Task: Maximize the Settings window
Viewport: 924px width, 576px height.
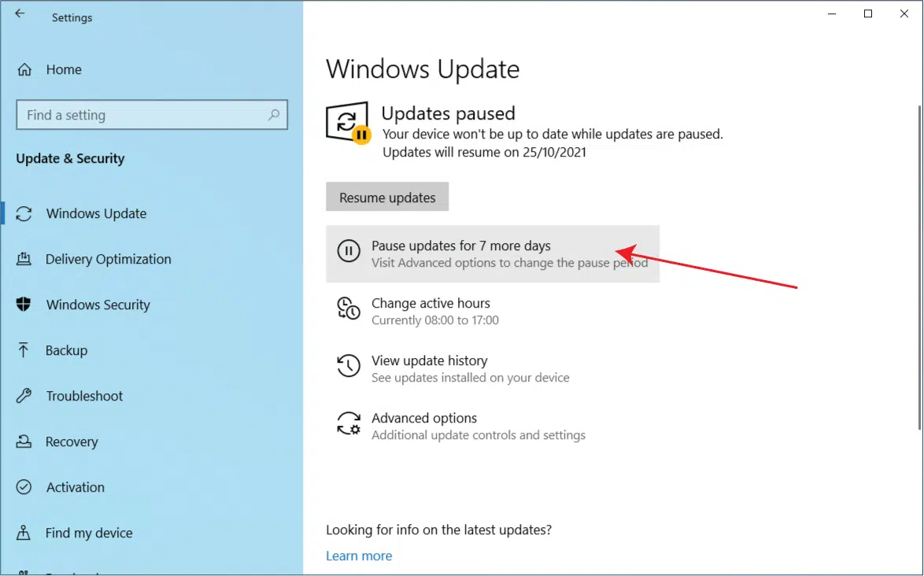Action: 868,13
